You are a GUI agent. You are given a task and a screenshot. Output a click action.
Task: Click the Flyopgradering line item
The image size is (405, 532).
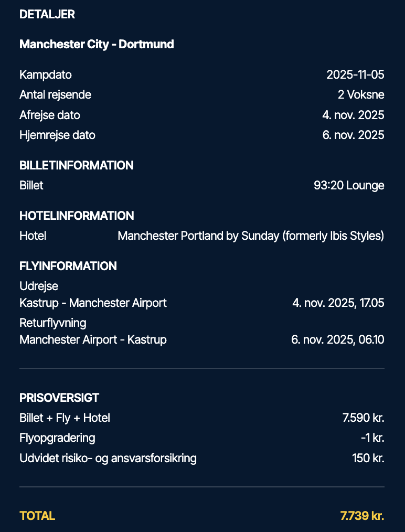[57, 438]
